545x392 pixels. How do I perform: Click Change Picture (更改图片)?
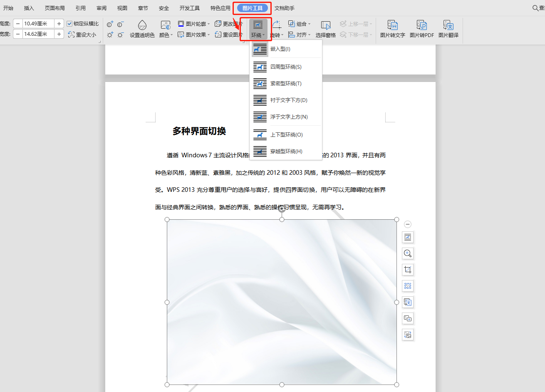229,24
